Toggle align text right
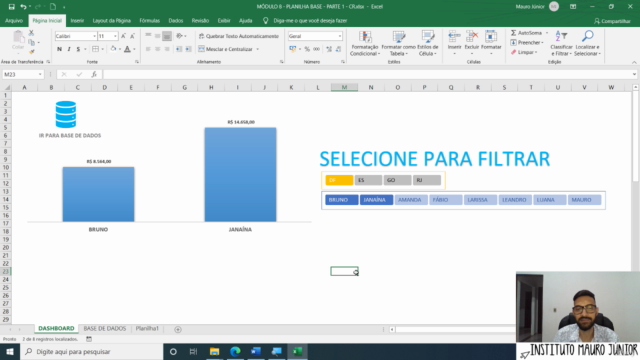This screenshot has width=640, height=360. coord(167,49)
